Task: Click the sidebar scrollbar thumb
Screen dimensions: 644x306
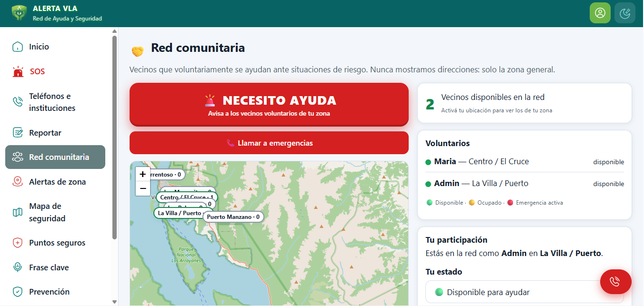Action: 114,137
